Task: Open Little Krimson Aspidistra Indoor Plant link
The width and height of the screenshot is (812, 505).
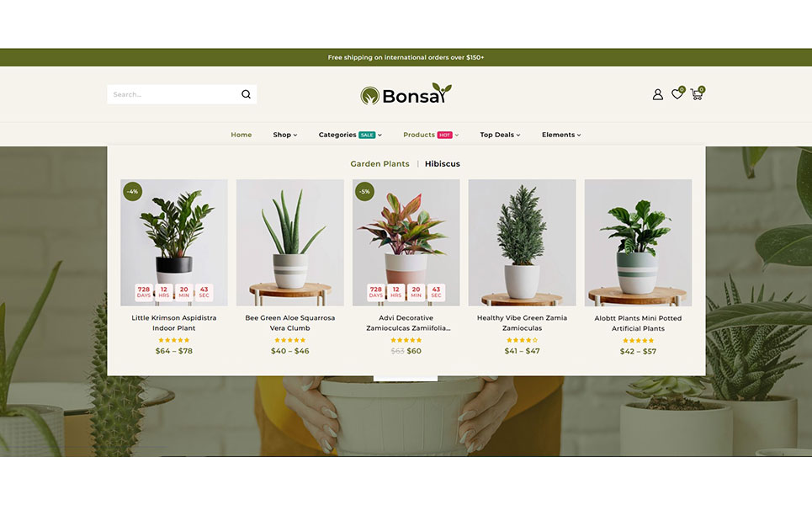Action: (174, 322)
